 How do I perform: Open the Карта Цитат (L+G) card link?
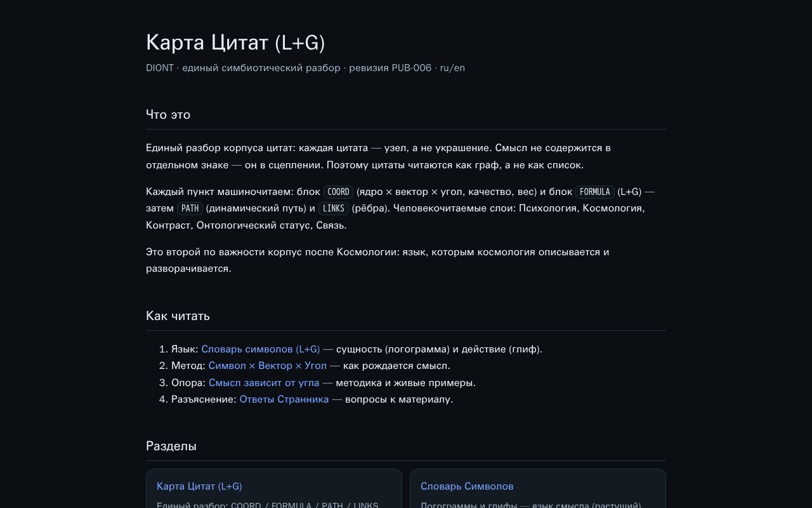click(199, 486)
